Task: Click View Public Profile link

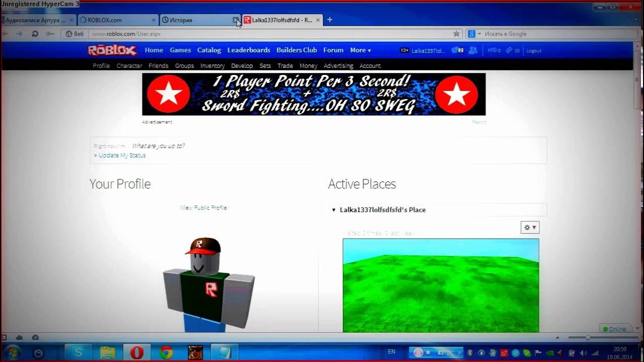Action: point(203,208)
